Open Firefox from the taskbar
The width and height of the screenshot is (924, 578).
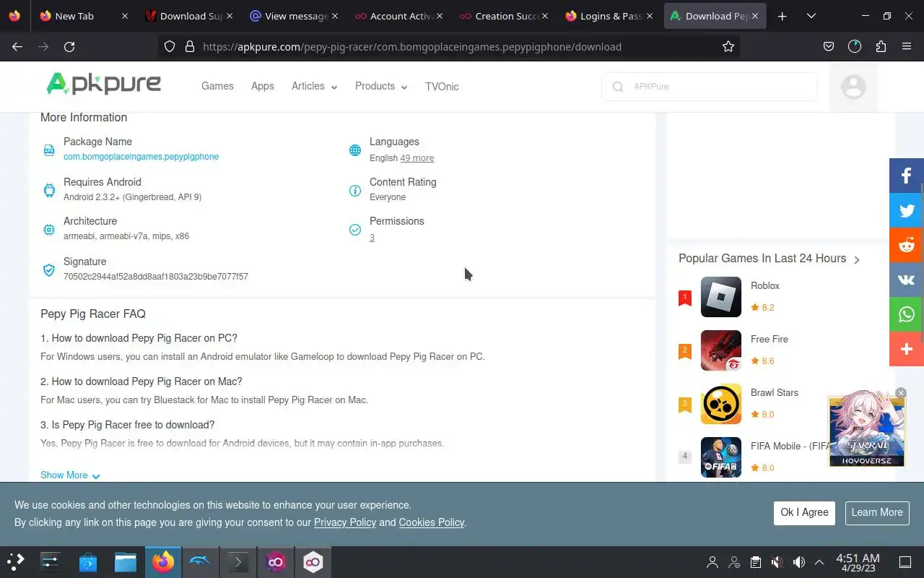coord(163,561)
